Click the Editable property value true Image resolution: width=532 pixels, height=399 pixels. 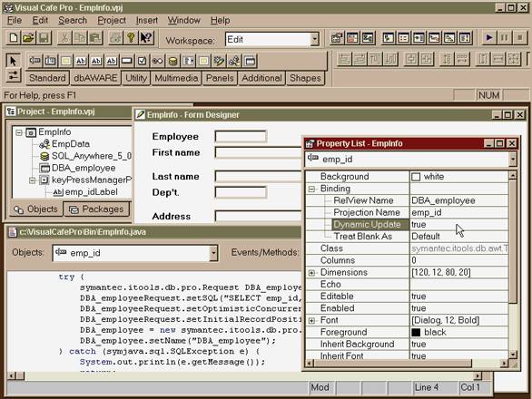[419, 297]
